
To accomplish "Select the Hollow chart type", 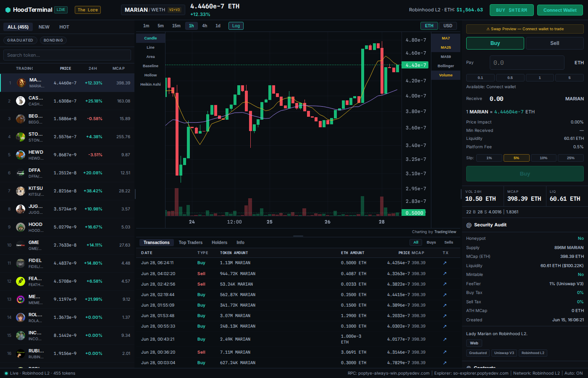I will tap(150, 75).
